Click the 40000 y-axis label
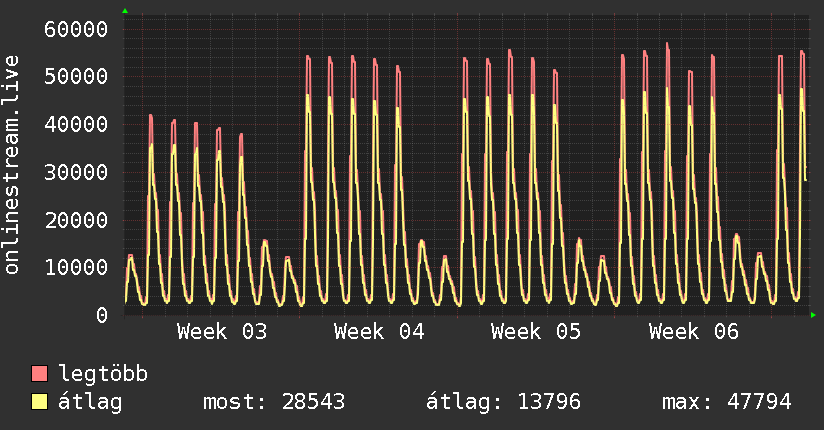Viewport: 824px width, 430px height. 76,125
